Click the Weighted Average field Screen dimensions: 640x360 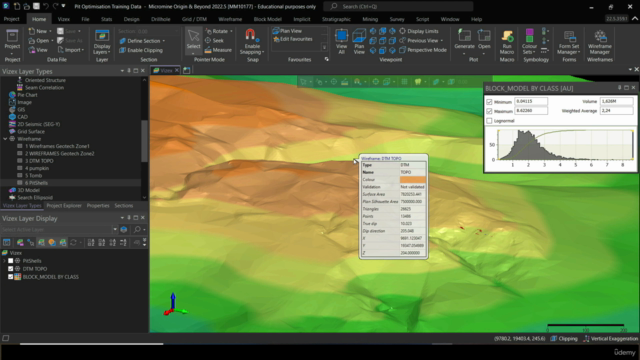pyautogui.click(x=616, y=111)
